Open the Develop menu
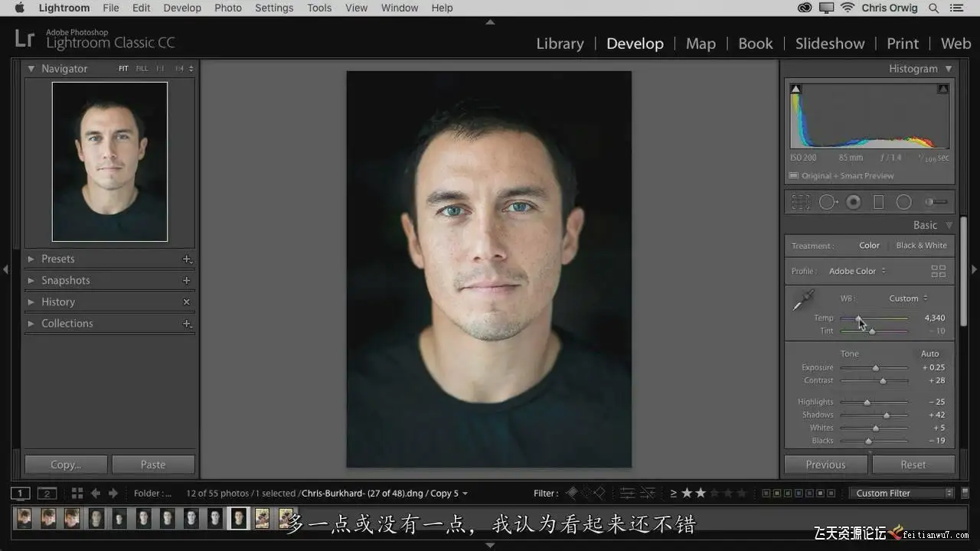This screenshot has height=551, width=980. pos(182,8)
